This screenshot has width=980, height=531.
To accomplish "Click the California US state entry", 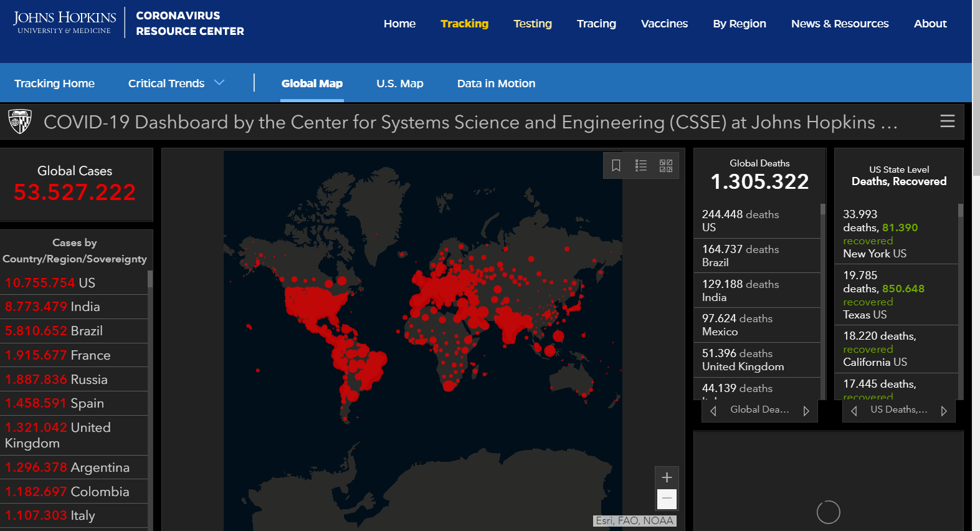I will [x=896, y=349].
